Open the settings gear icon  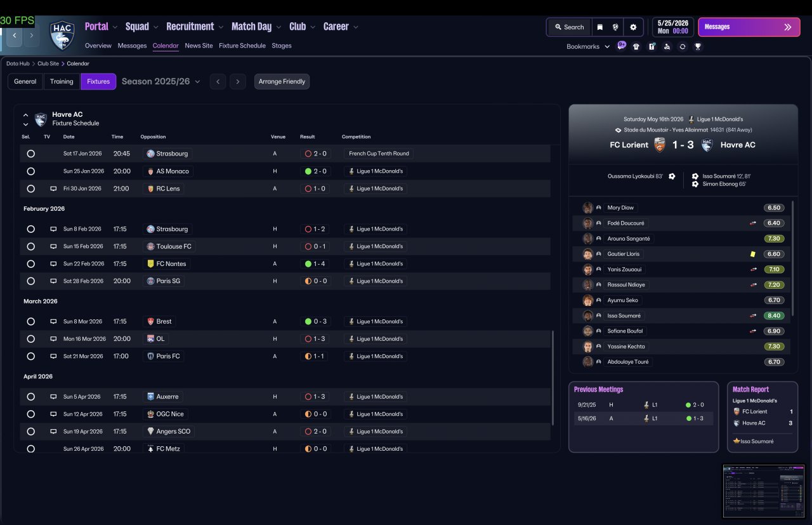point(633,27)
